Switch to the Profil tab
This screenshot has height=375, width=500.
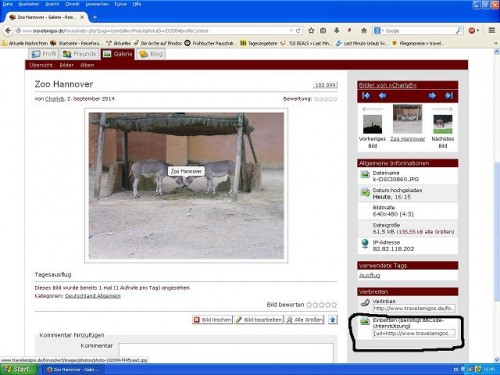coord(44,54)
